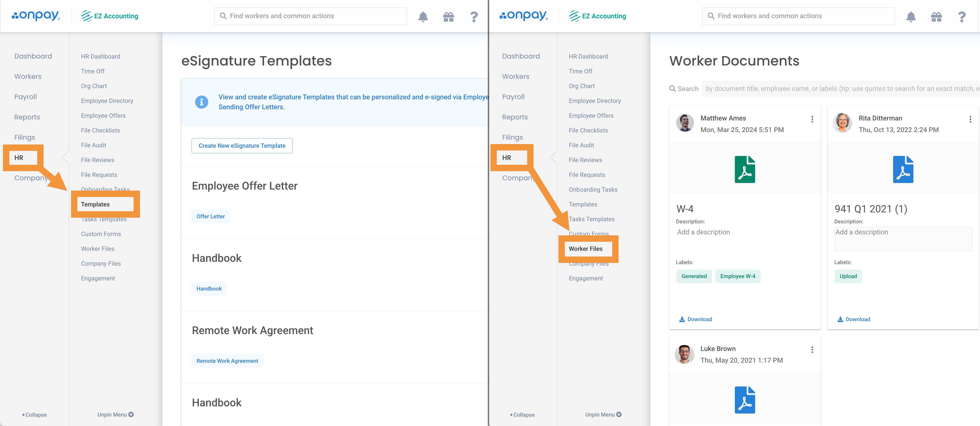
Task: Open gift icon in left window
Action: coord(449,17)
